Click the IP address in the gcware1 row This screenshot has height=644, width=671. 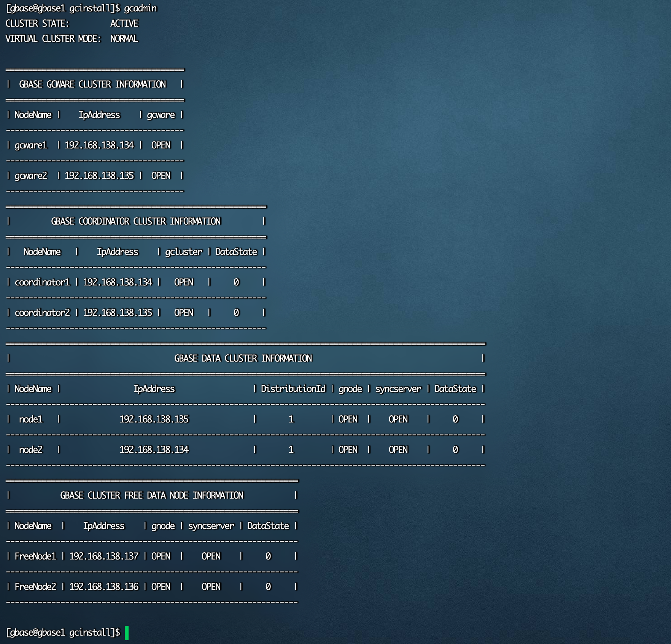click(99, 145)
